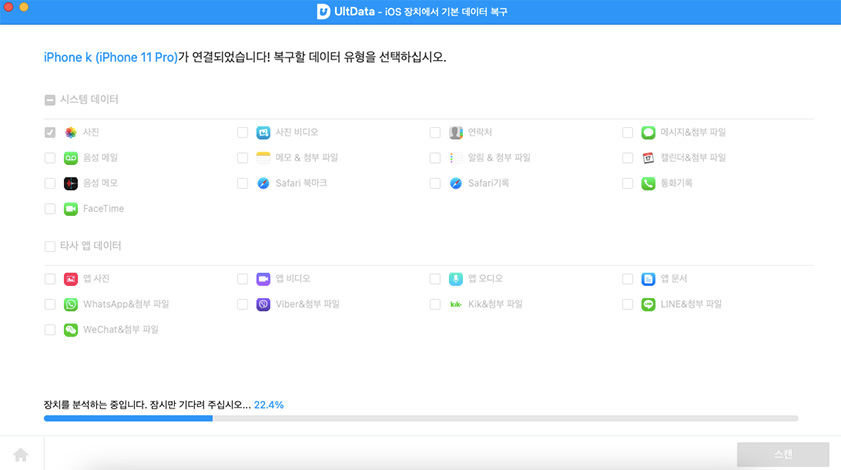
Task: Enable the 타사 앱 데이터 checkbox
Action: (50, 246)
